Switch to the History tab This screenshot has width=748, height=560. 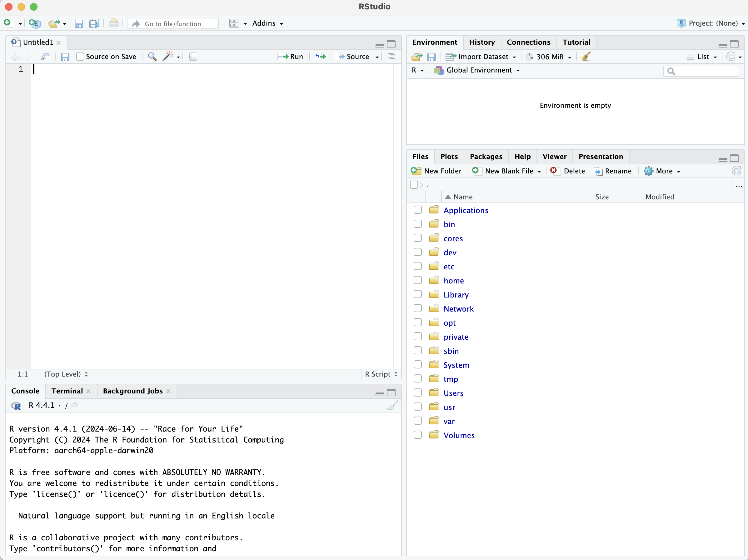(481, 42)
